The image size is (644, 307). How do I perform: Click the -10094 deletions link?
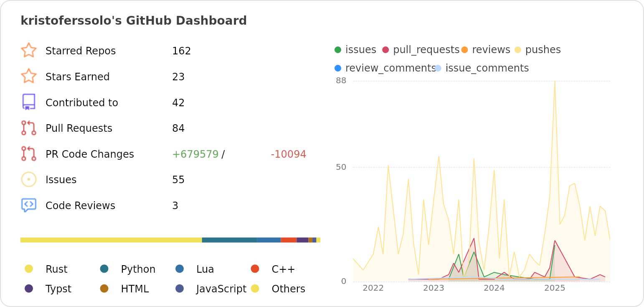tap(288, 154)
